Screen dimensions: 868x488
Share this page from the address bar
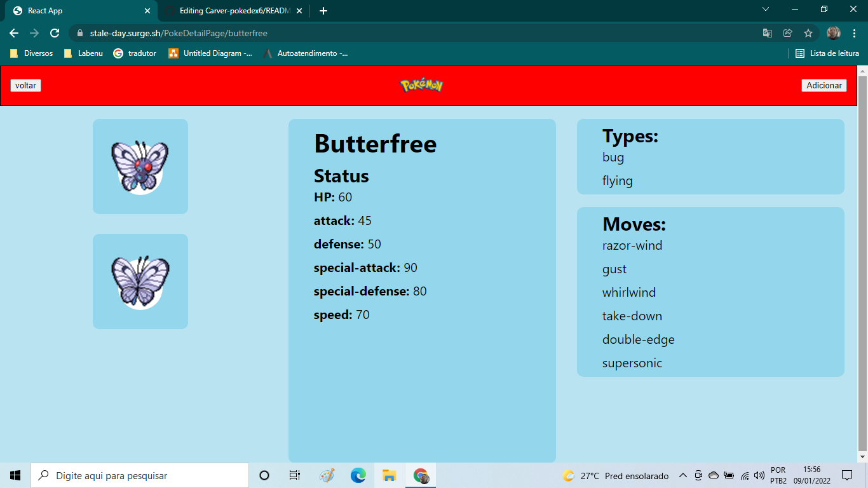(788, 33)
